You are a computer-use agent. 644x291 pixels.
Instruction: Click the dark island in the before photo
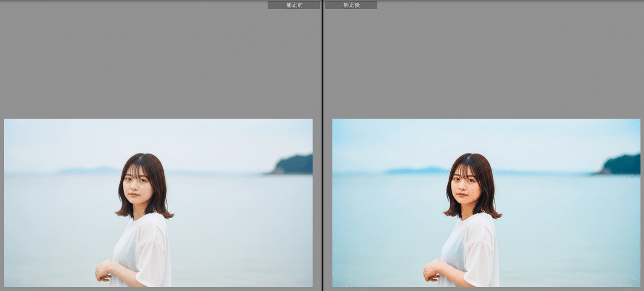point(294,165)
